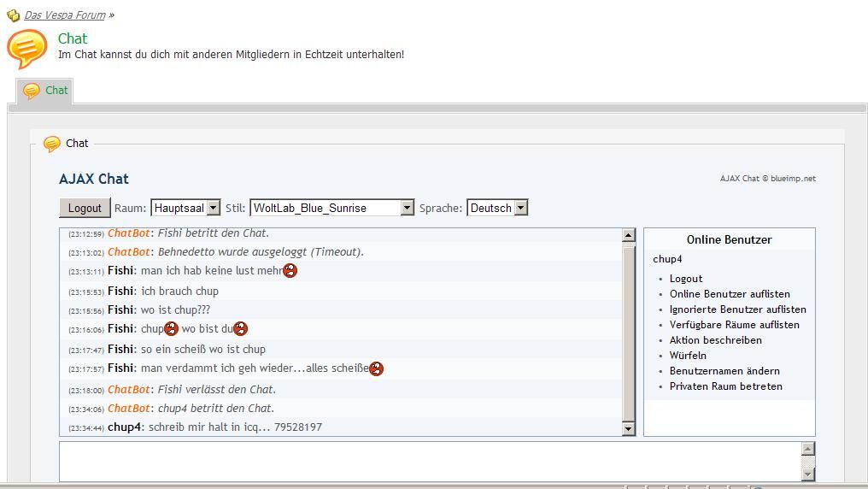
Task: Open the Das Vespa Forum breadcrumb link
Action: 65,15
